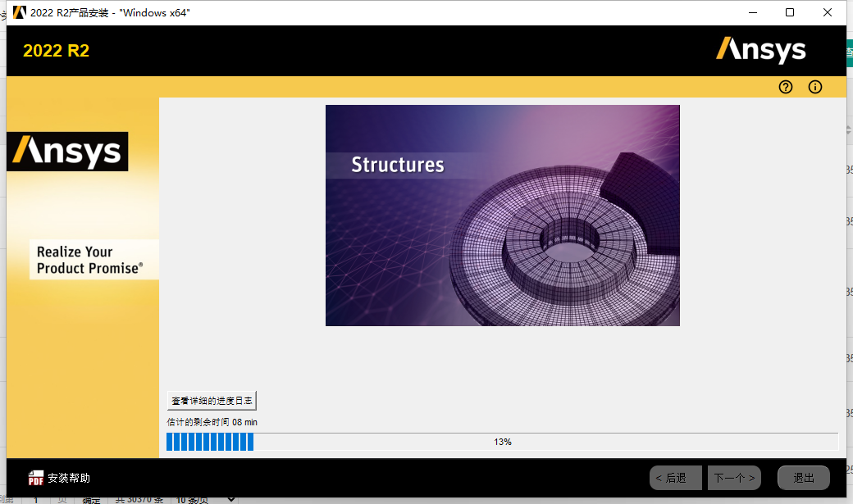
Task: Click the circular info icon
Action: click(814, 87)
